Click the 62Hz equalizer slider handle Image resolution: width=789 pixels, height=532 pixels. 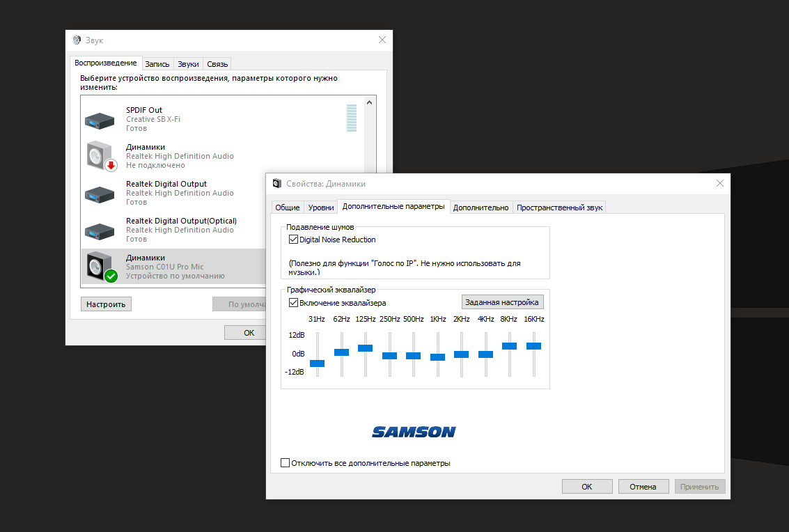pos(341,352)
